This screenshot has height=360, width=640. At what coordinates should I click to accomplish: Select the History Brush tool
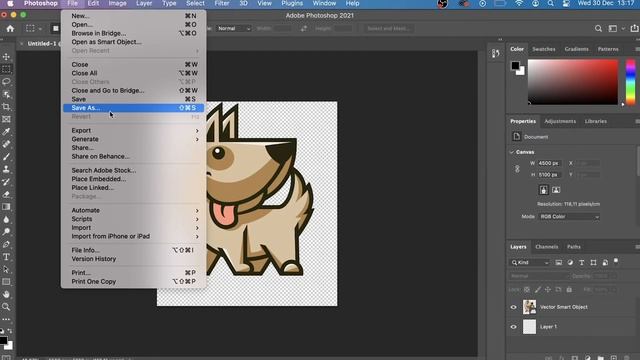pos(6,182)
